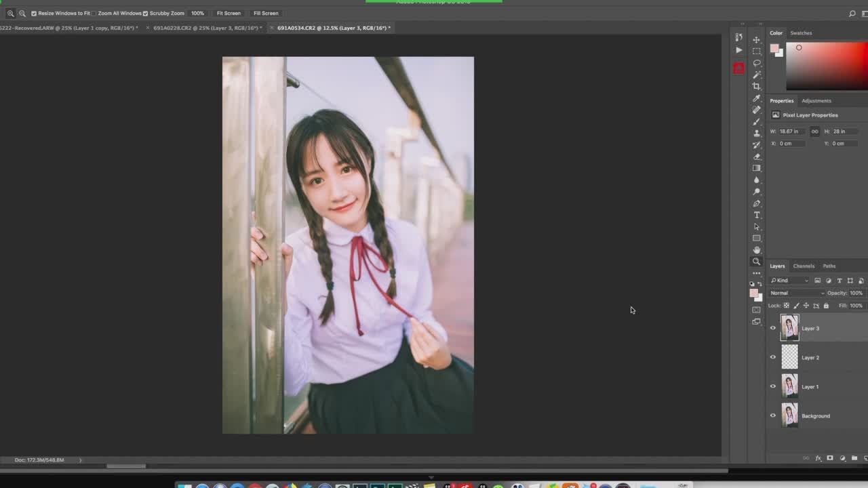Open the Normal blend mode dropdown
Image resolution: width=868 pixels, height=488 pixels.
tap(797, 293)
